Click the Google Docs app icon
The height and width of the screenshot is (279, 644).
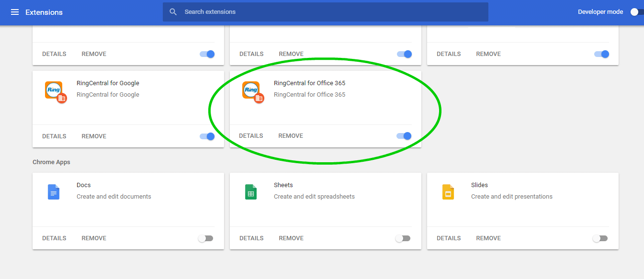[54, 192]
